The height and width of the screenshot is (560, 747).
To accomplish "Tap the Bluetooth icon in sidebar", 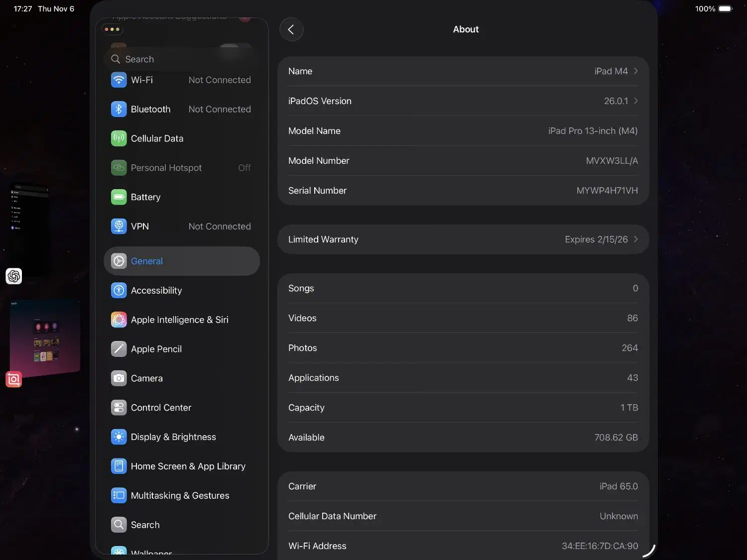I will [119, 110].
